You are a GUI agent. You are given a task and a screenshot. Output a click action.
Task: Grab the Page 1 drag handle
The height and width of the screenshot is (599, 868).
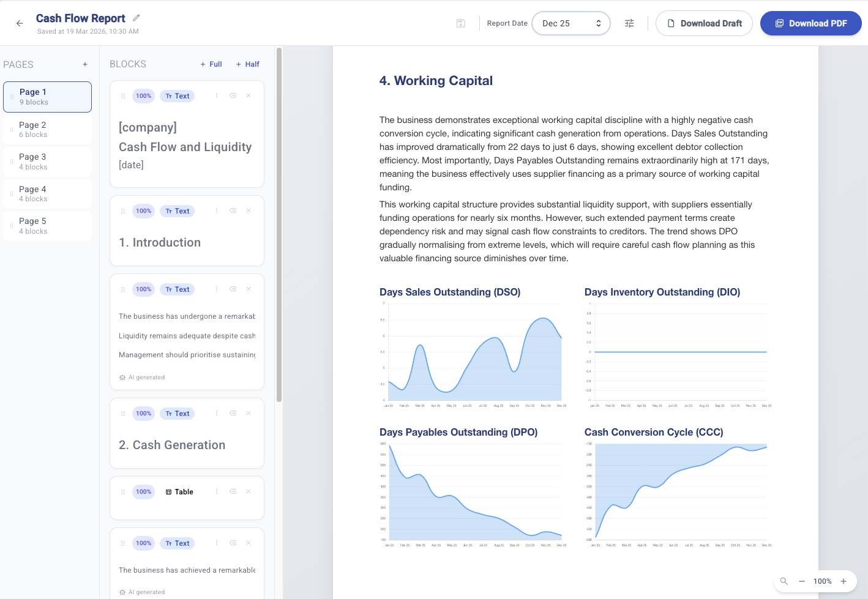coord(12,97)
